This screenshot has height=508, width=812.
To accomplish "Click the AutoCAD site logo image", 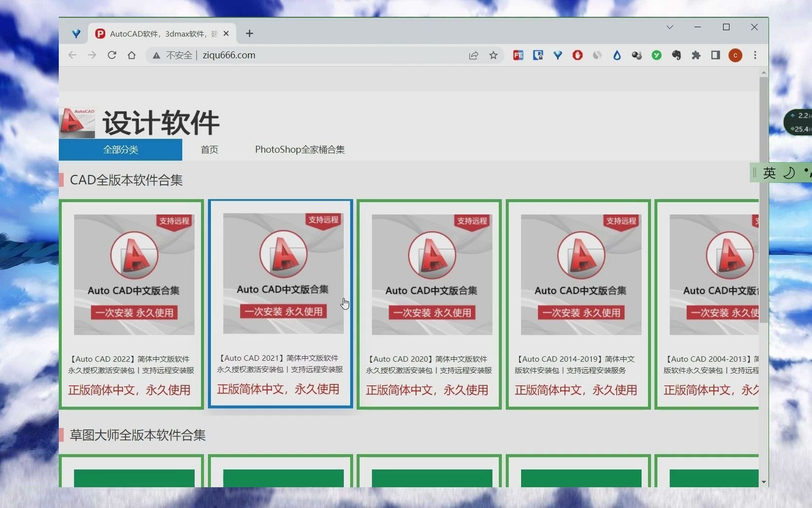I will (77, 123).
